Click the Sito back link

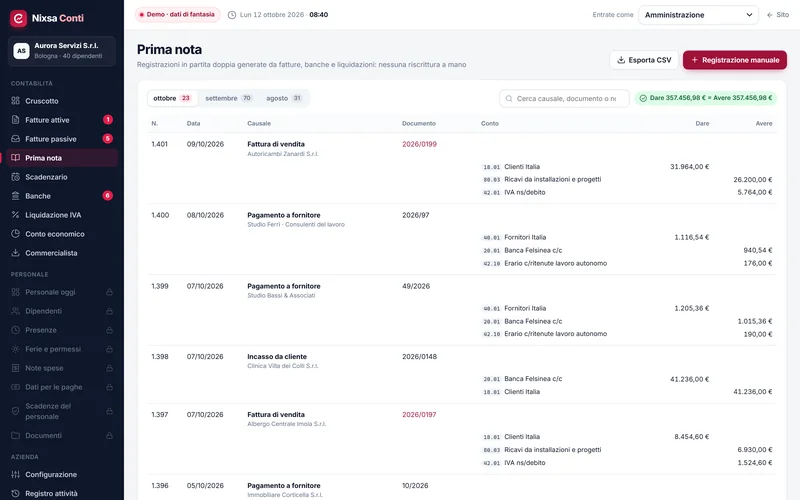coord(778,15)
